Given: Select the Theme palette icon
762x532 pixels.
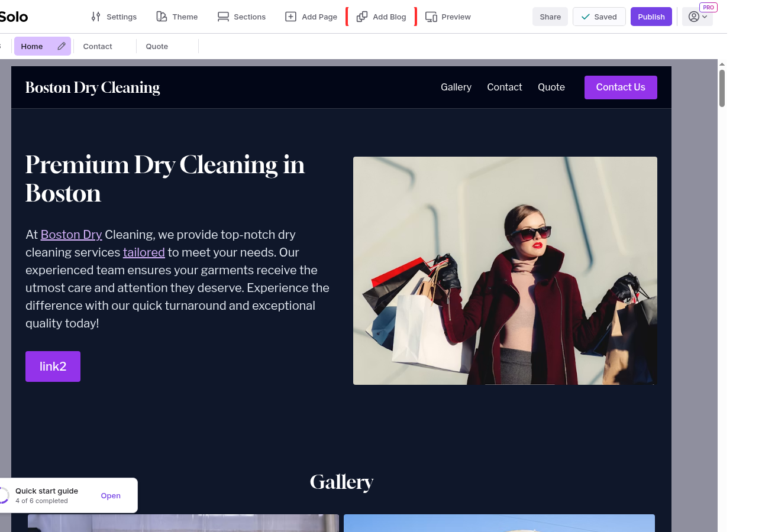Looking at the screenshot, I should pyautogui.click(x=162, y=17).
